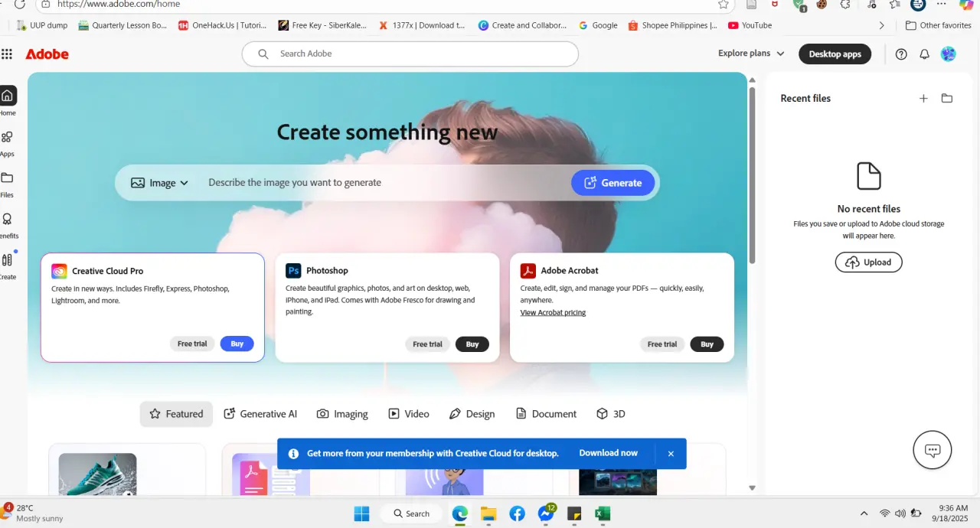
Task: Click the red Adobe logo
Action: 47,54
